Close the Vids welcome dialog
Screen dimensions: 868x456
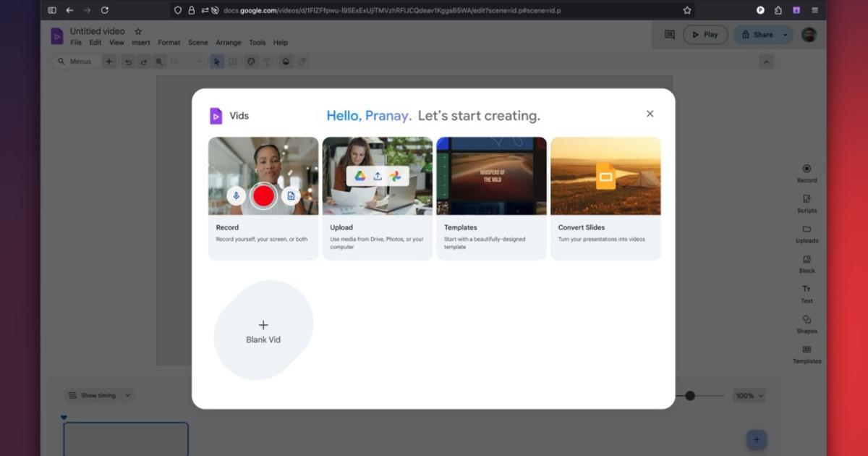coord(650,114)
